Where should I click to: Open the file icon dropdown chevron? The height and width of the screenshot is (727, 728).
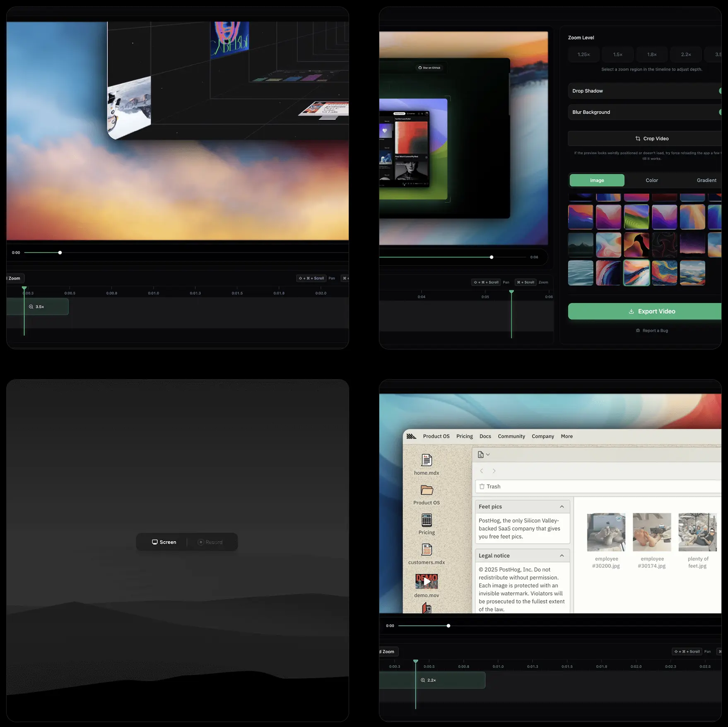(489, 454)
